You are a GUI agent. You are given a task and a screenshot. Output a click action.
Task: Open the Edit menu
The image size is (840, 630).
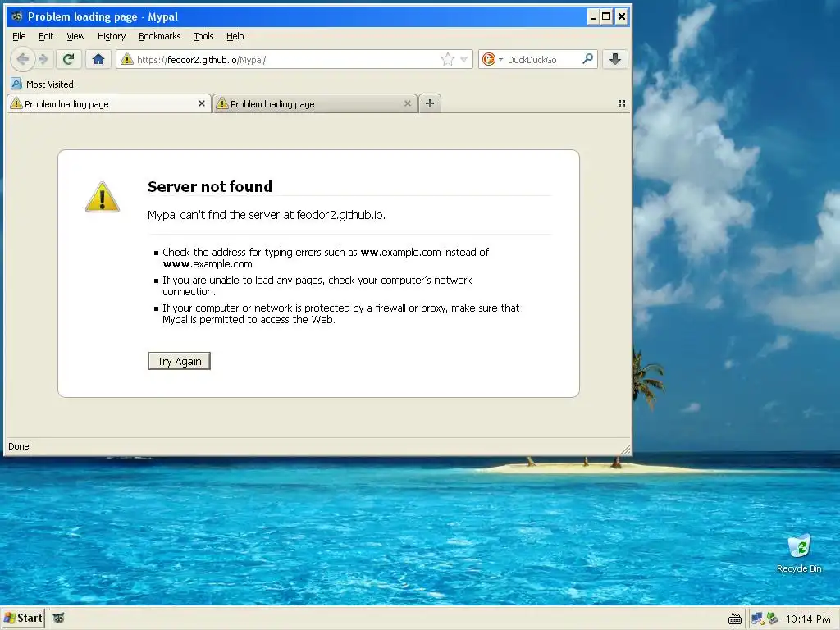click(x=46, y=36)
